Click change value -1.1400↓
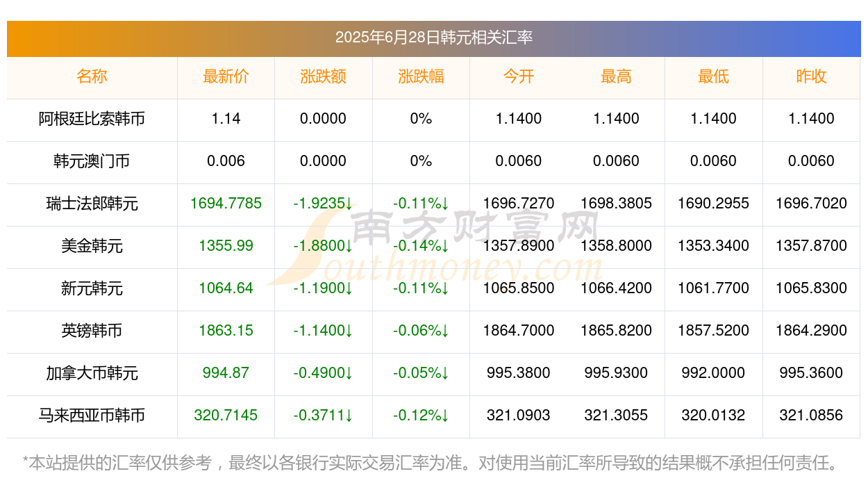The height and width of the screenshot is (485, 868). (x=323, y=331)
